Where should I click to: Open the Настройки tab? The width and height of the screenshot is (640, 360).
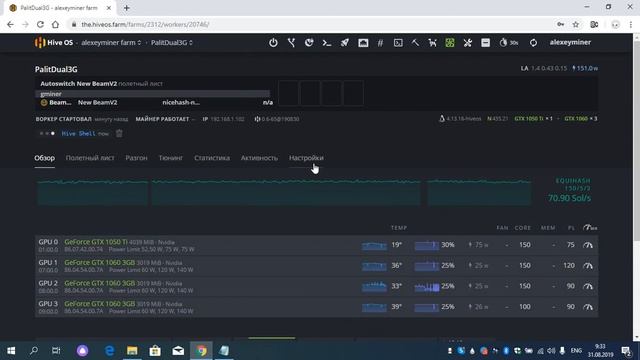(x=306, y=158)
